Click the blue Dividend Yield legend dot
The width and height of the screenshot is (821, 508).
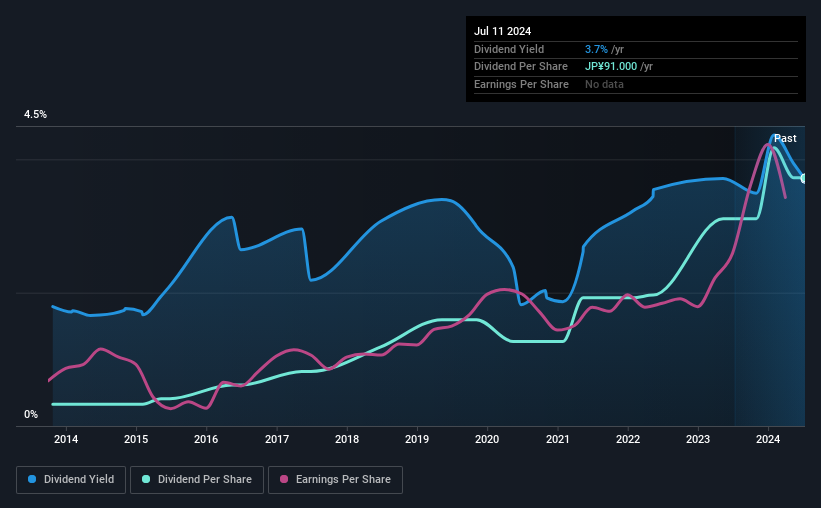[32, 479]
